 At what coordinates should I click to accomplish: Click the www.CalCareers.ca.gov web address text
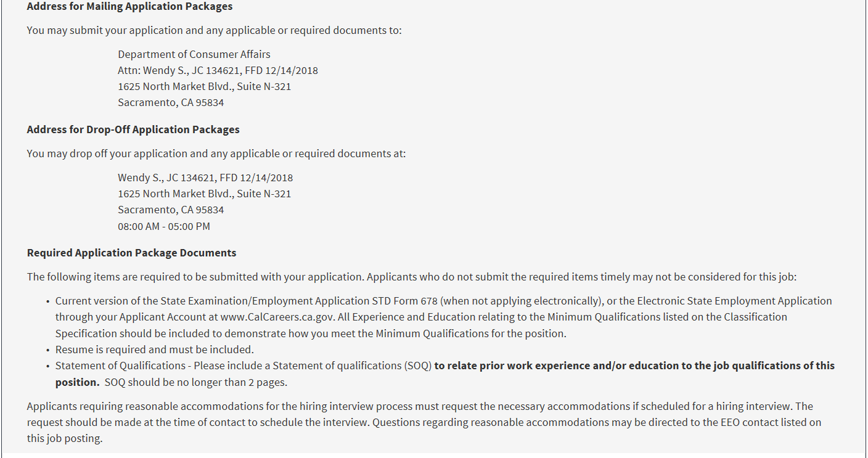(x=277, y=317)
